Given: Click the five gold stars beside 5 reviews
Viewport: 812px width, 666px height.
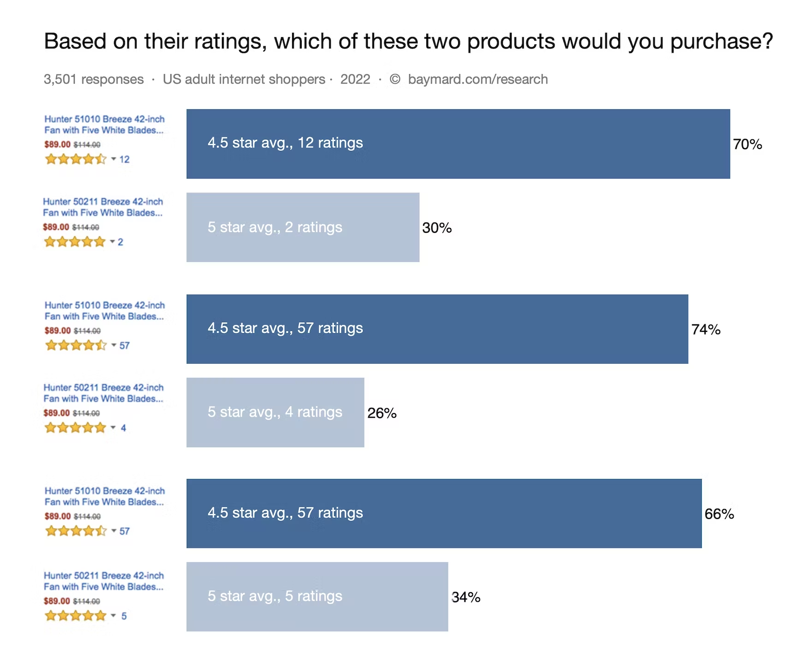Looking at the screenshot, I should tap(76, 616).
